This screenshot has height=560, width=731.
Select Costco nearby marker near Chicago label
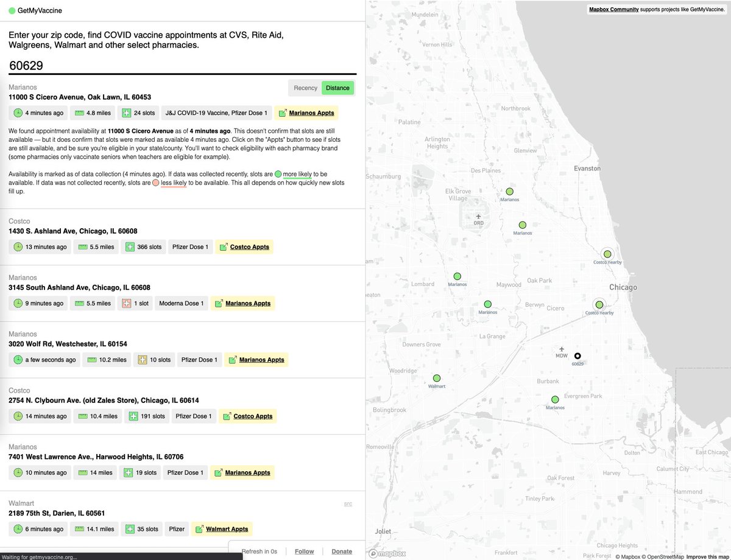coord(599,304)
